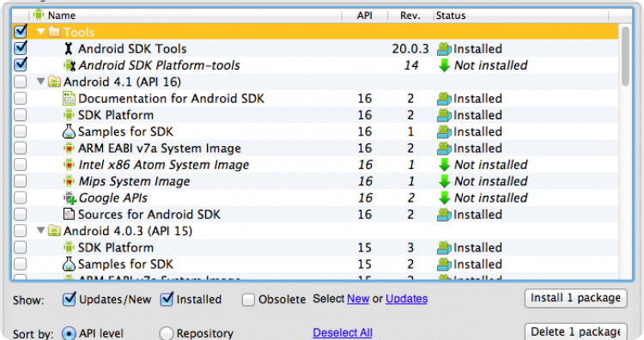The width and height of the screenshot is (644, 340).
Task: Click the SDK Platform icon under API 16
Action: click(x=69, y=115)
